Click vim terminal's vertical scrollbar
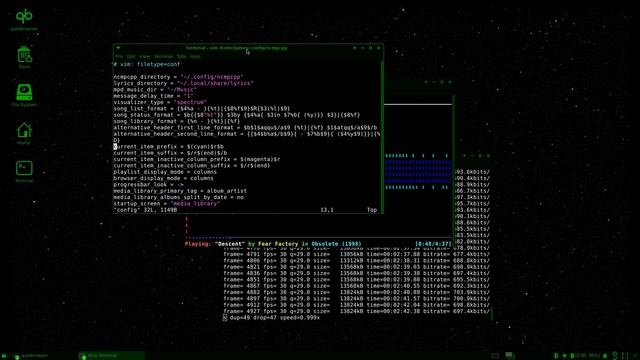 pos(382,136)
